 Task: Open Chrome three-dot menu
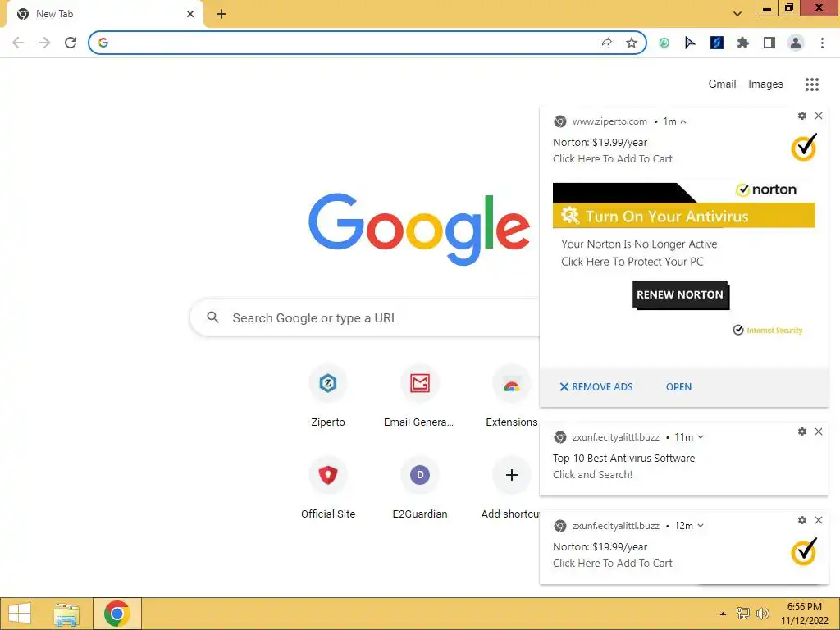click(x=822, y=43)
